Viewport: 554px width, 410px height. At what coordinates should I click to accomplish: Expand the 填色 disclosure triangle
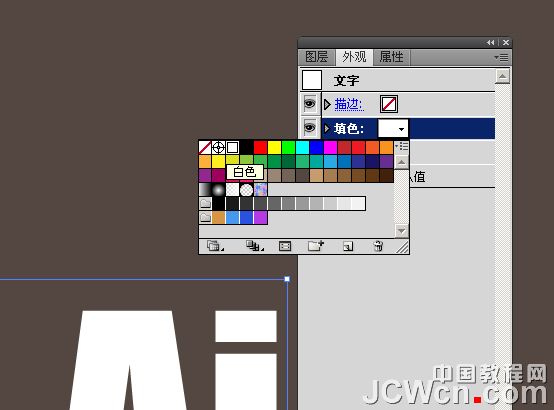coord(327,128)
